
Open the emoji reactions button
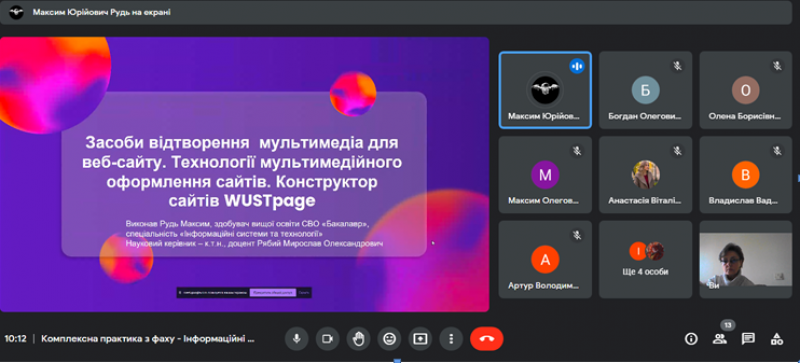click(389, 338)
